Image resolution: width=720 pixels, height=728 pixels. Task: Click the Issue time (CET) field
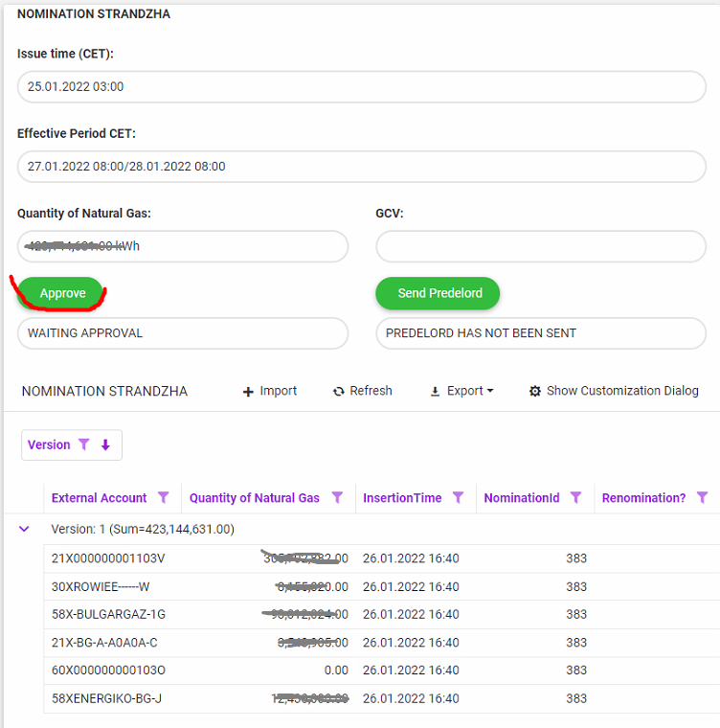click(361, 87)
